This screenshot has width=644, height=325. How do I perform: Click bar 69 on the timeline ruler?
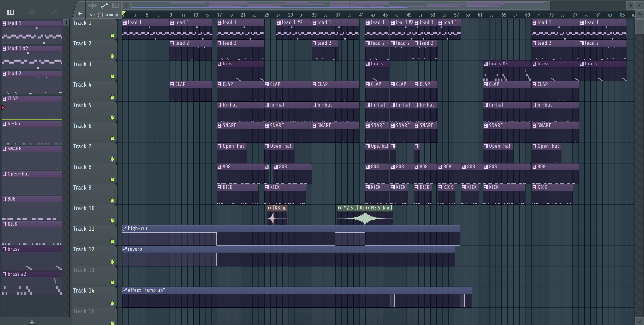tap(527, 15)
